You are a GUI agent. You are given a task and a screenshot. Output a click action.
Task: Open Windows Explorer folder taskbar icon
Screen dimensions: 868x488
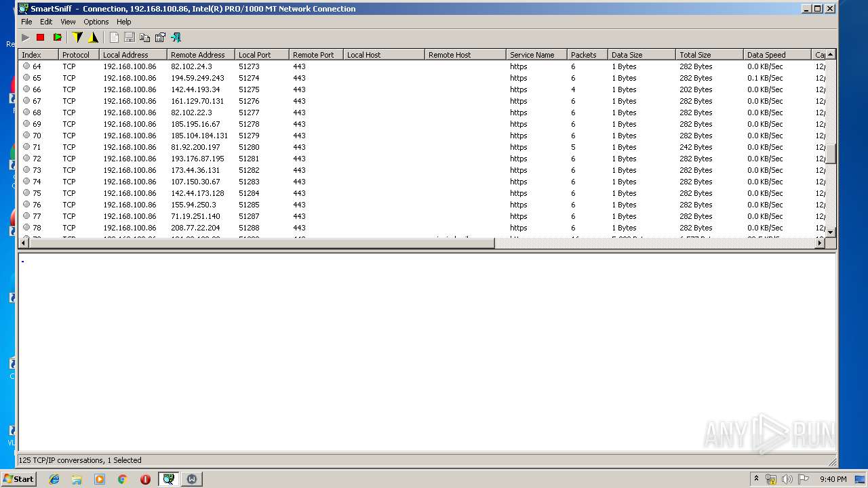77,479
